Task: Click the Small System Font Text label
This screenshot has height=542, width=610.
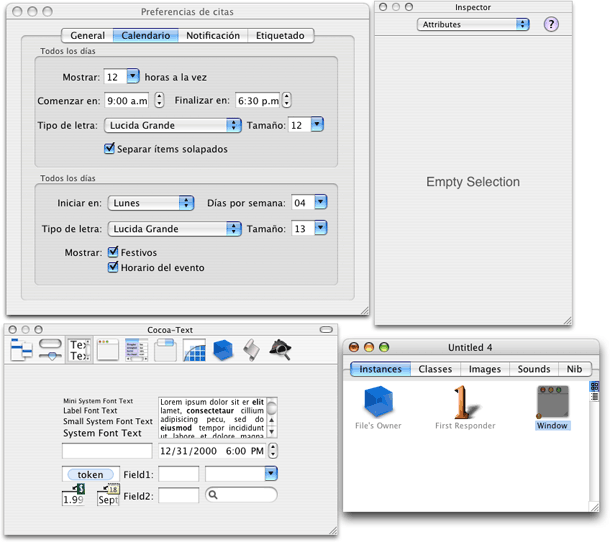Action: 108,421
